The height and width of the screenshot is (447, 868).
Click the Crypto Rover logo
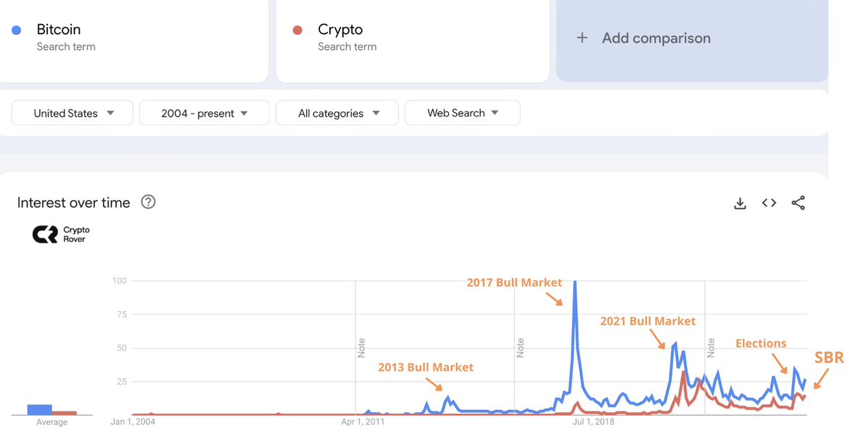click(61, 234)
